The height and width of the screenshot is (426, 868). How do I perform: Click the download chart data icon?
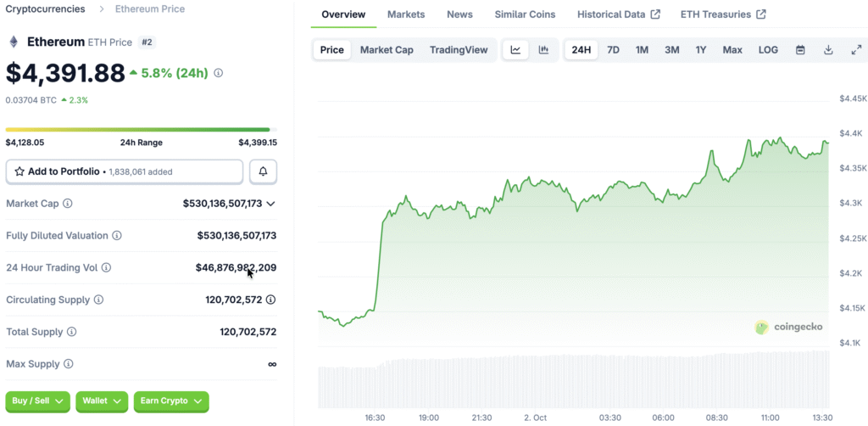click(828, 50)
